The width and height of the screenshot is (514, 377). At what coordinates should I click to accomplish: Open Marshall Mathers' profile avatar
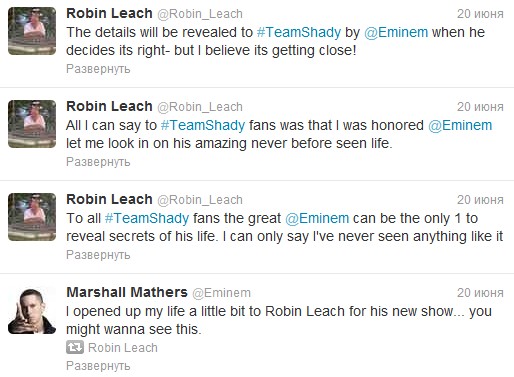point(32,310)
